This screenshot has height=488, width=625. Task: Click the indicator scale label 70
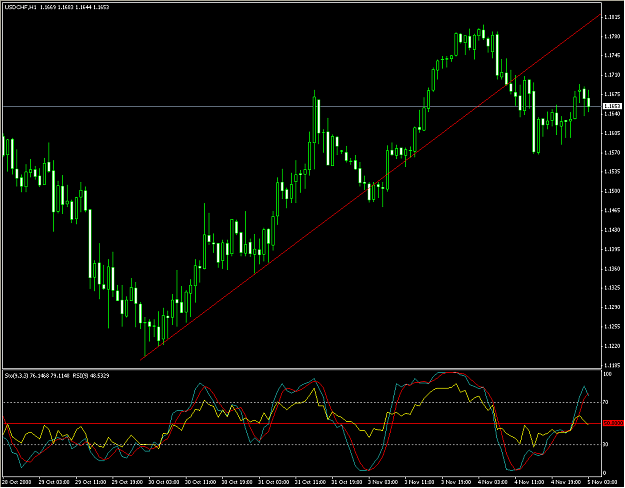[x=606, y=403]
